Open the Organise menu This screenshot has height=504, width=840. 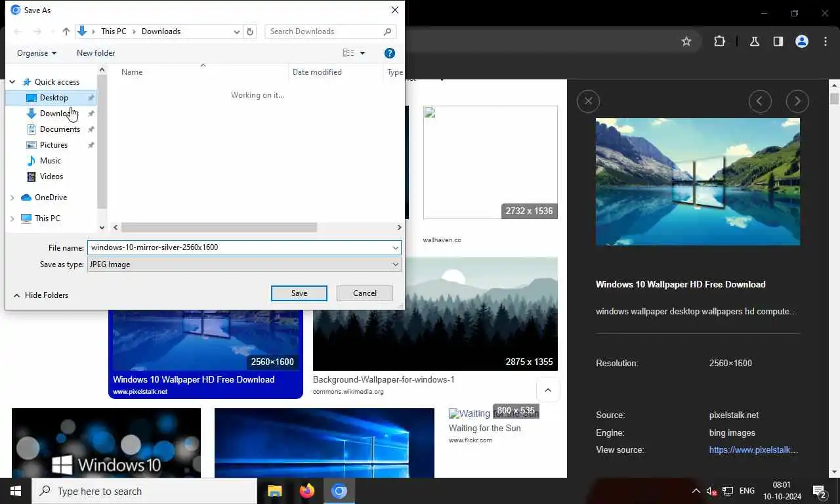37,53
